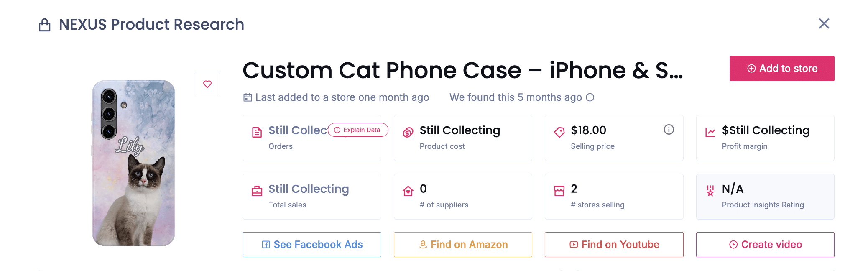
Task: Click the suppliers house icon
Action: (408, 191)
